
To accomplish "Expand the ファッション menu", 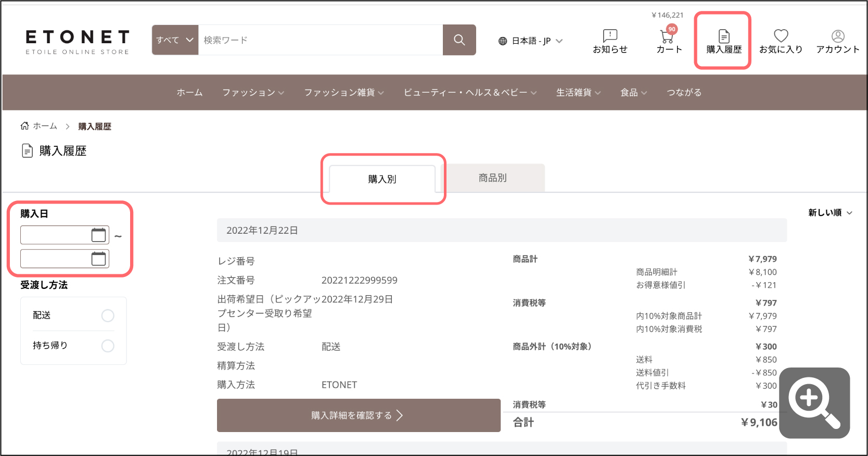I will point(253,92).
